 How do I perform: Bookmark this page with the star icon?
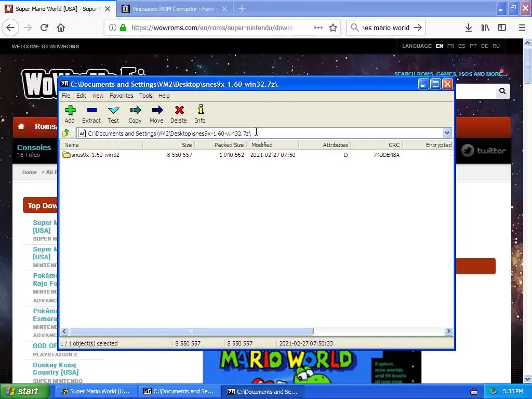tap(333, 28)
